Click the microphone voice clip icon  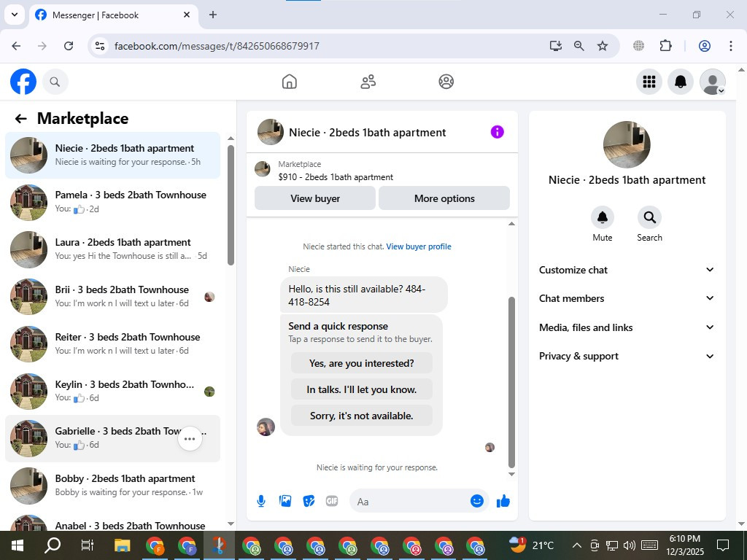point(261,501)
